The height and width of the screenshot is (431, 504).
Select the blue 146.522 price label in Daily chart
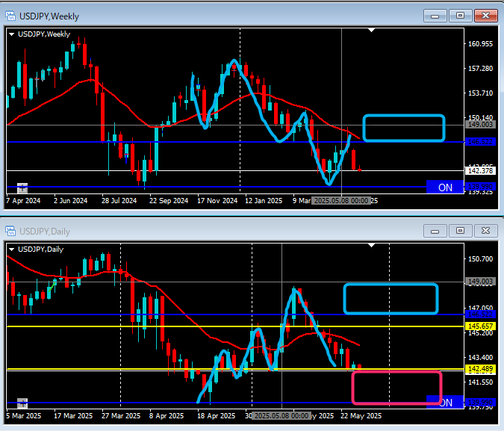click(480, 314)
